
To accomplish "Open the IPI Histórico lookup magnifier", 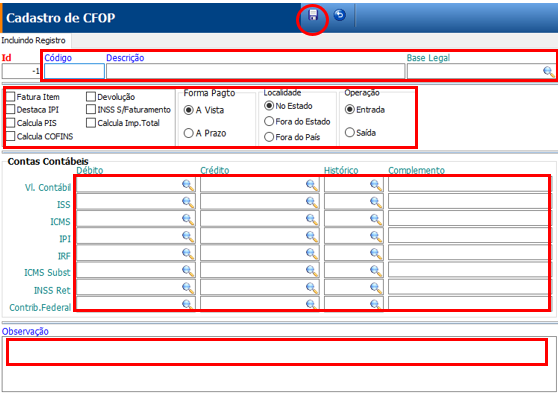I will (376, 236).
